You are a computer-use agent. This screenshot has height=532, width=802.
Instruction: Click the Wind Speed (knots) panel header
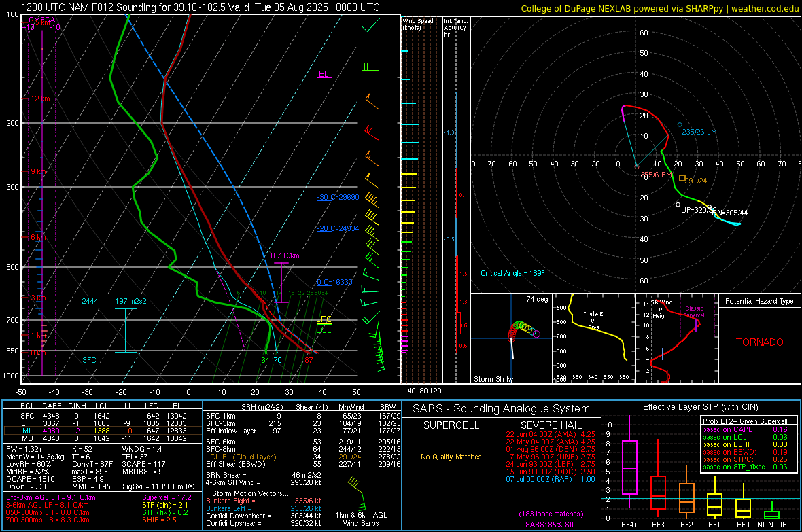(418, 24)
